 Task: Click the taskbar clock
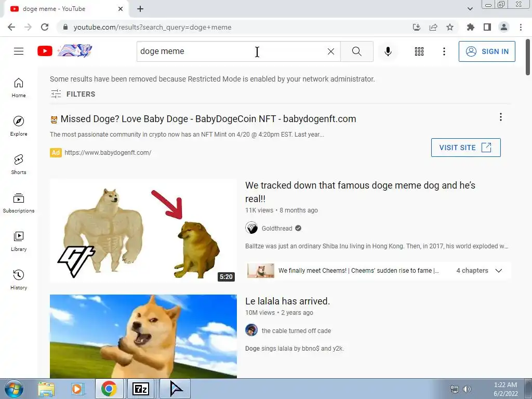[x=506, y=389]
